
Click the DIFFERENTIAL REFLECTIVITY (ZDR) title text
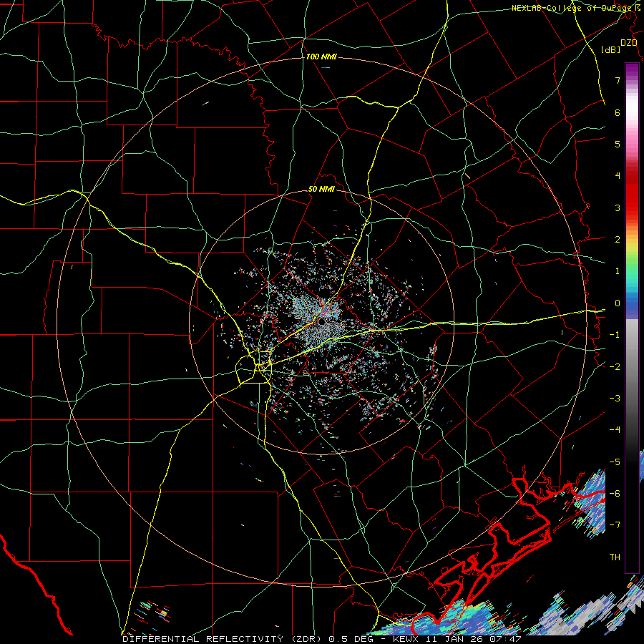tap(223, 639)
